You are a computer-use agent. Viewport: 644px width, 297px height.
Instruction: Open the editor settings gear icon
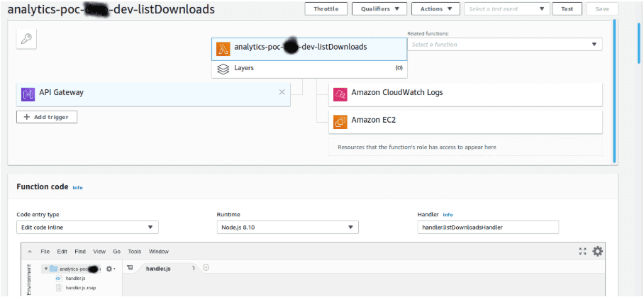point(597,251)
